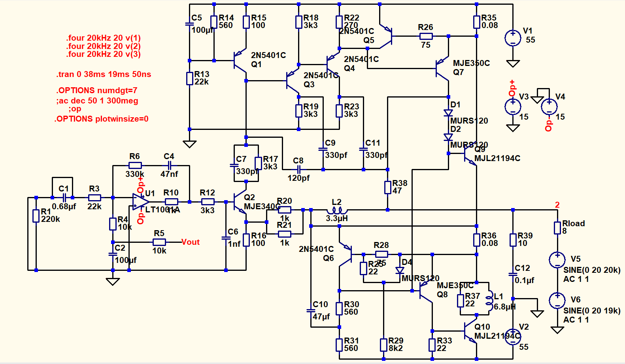Select the R5 resistor symbol
The image size is (625, 364).
(159, 242)
